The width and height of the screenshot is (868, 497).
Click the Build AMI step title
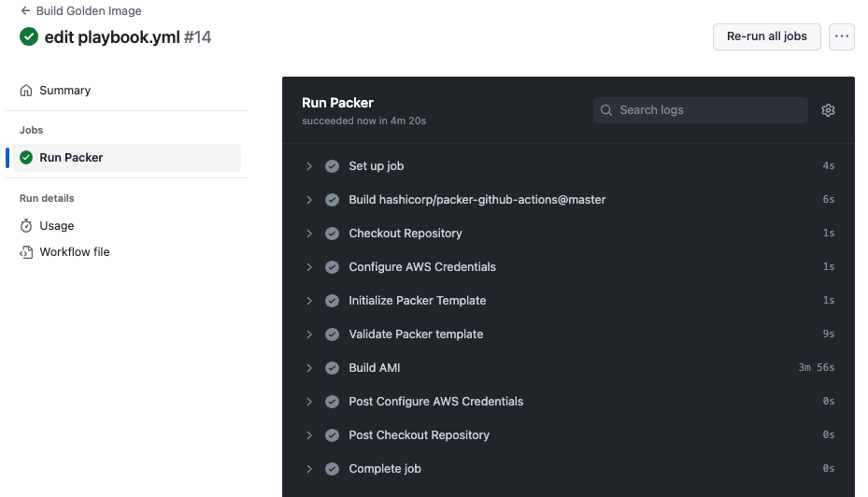pos(375,368)
